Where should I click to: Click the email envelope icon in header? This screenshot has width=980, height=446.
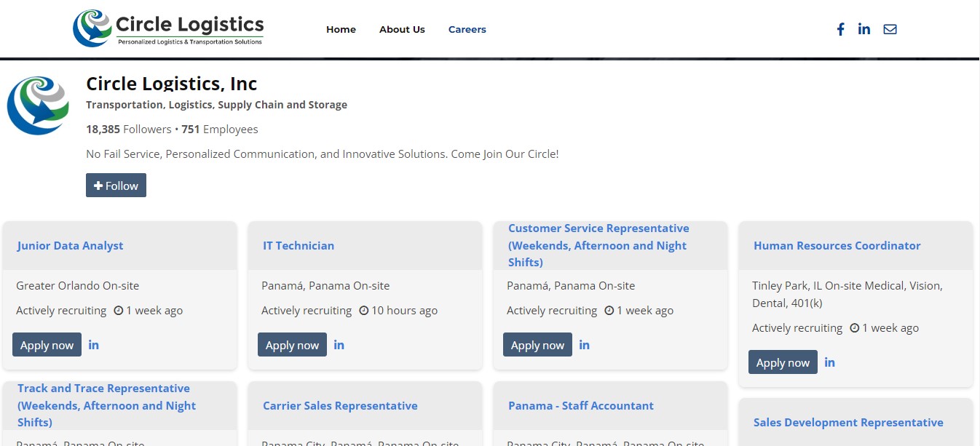coord(890,29)
